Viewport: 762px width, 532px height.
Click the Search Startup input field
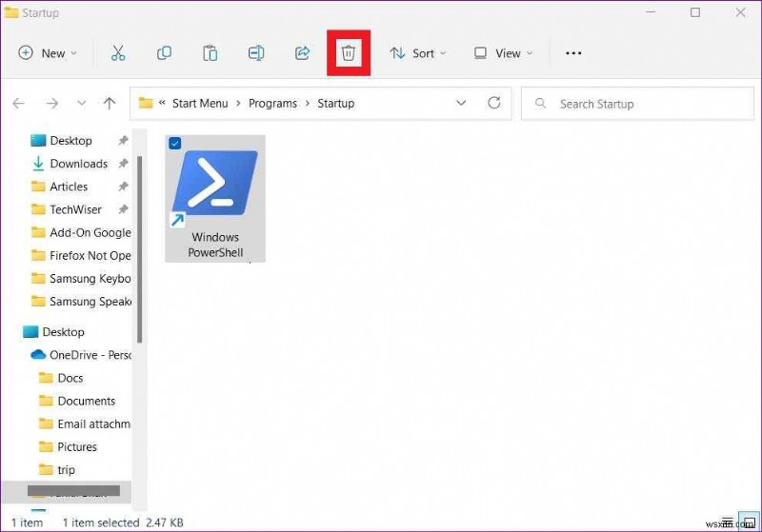637,104
